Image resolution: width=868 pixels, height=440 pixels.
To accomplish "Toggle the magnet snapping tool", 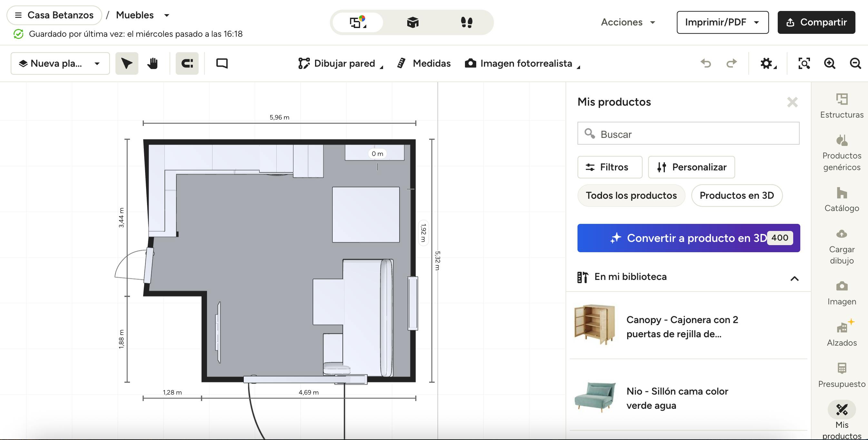I will click(x=187, y=63).
